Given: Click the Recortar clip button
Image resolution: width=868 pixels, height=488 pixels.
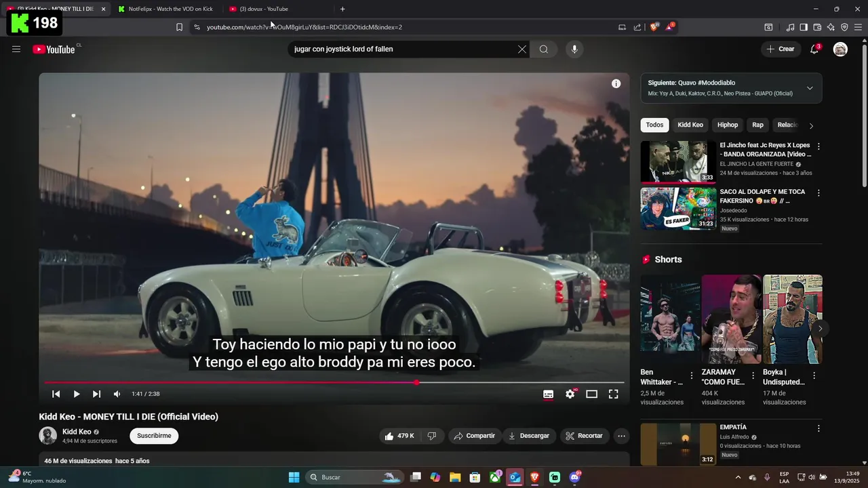Looking at the screenshot, I should coord(584,436).
